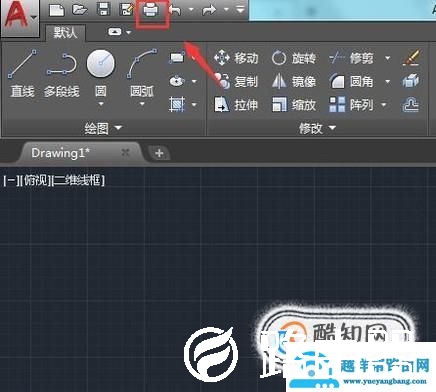Open the 修剪 trim dropdown arrow
Viewport: 436px width, 392px height.
click(x=387, y=58)
